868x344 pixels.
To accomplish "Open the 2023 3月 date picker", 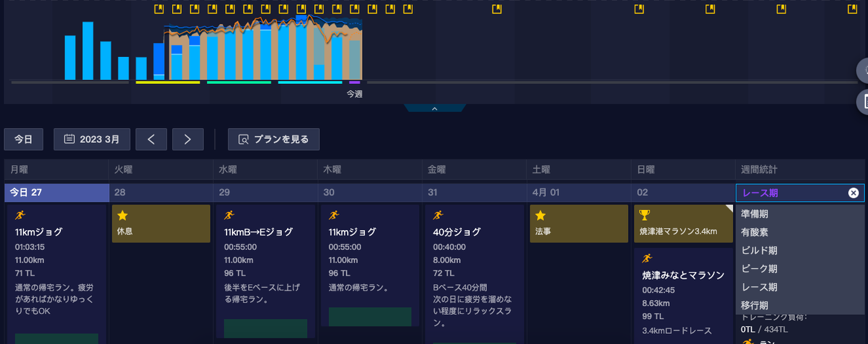I will [x=92, y=139].
